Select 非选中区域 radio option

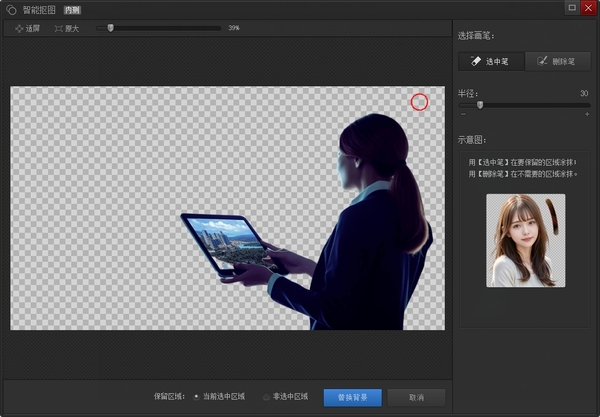tap(266, 397)
